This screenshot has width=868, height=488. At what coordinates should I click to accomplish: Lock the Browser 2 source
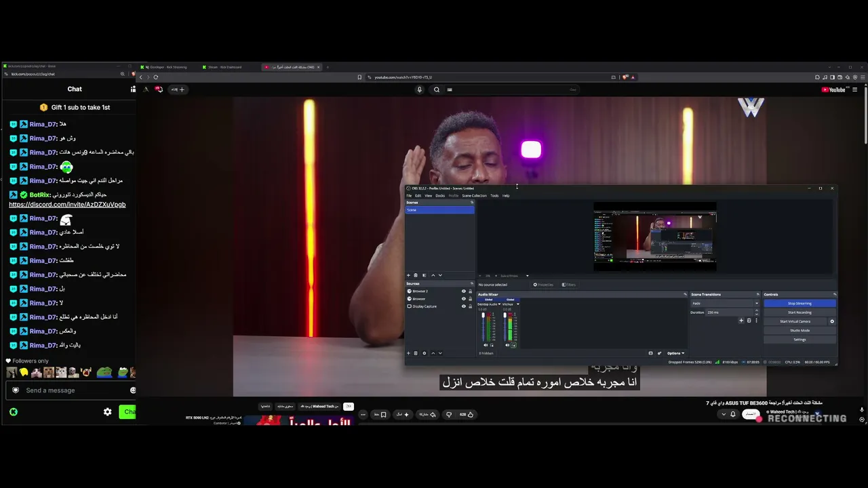click(x=470, y=291)
